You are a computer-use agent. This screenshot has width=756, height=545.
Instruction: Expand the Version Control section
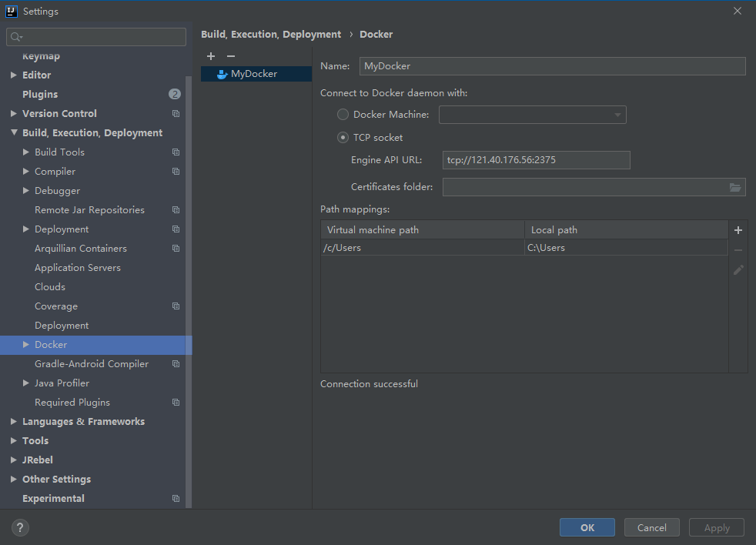coord(14,113)
